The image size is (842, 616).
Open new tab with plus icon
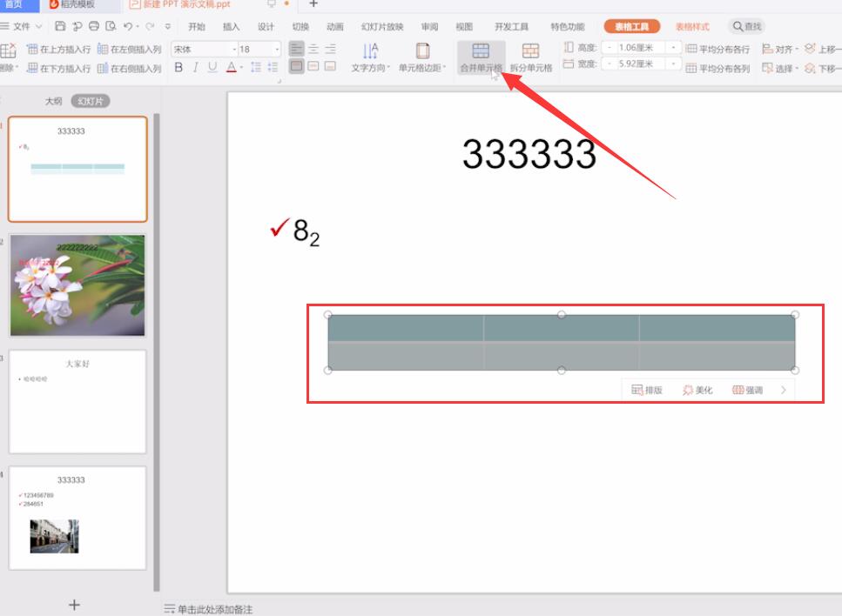313,3
